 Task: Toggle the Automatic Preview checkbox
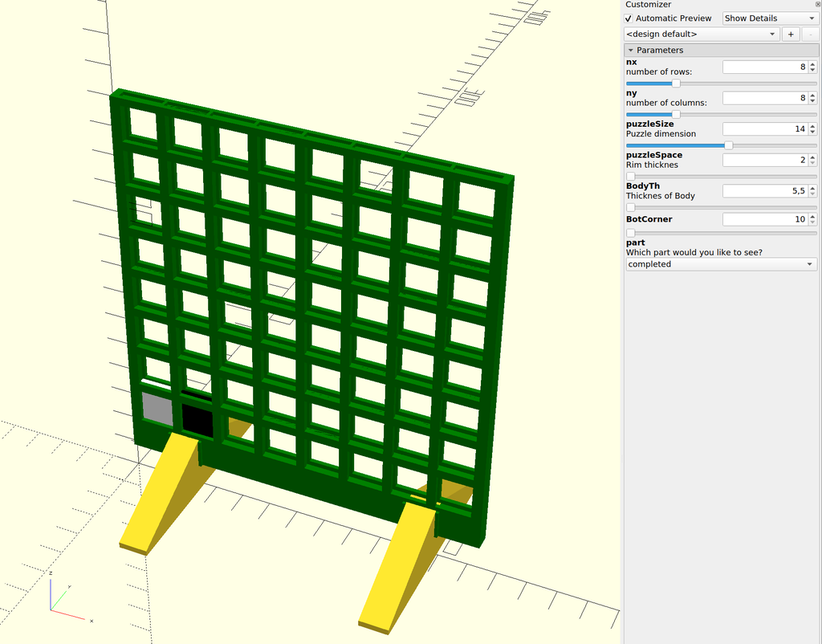pos(629,18)
